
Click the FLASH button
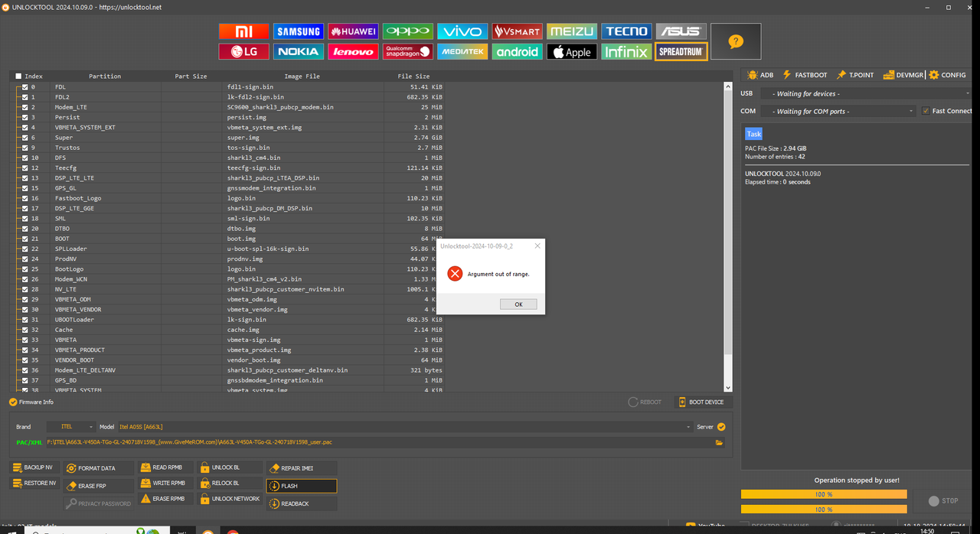click(x=301, y=486)
